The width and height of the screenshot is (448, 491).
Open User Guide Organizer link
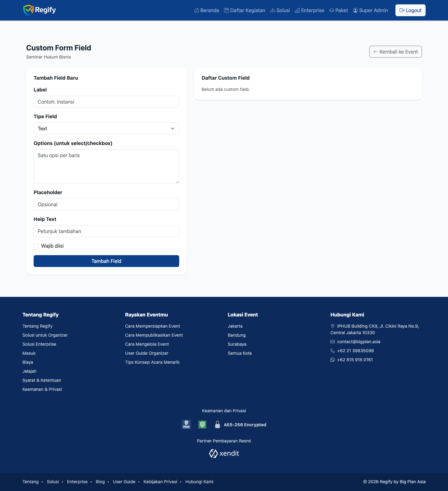click(147, 353)
